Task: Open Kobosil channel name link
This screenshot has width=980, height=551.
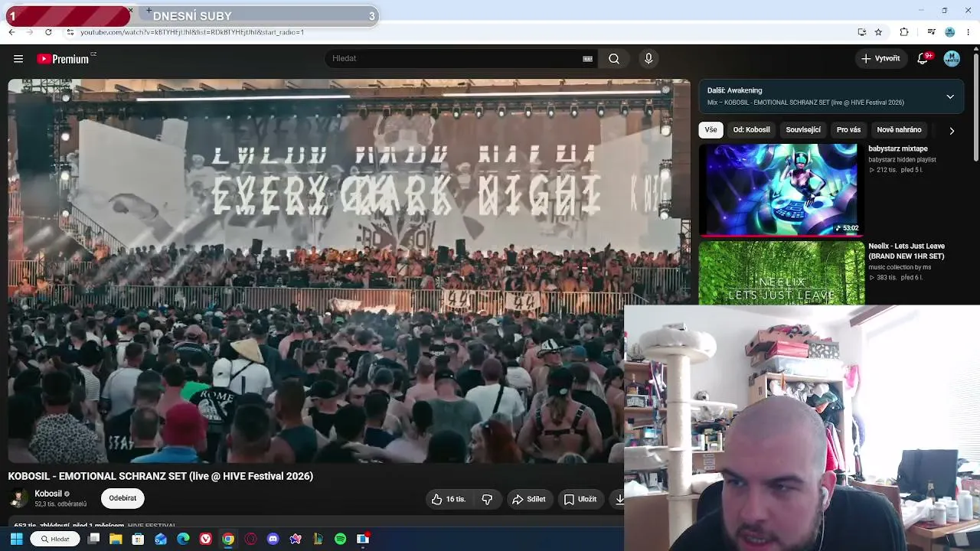Action: pos(48,494)
